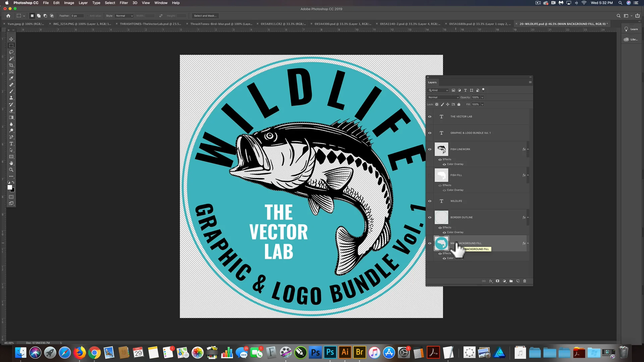Select the Move tool
644x362 pixels.
(11, 39)
